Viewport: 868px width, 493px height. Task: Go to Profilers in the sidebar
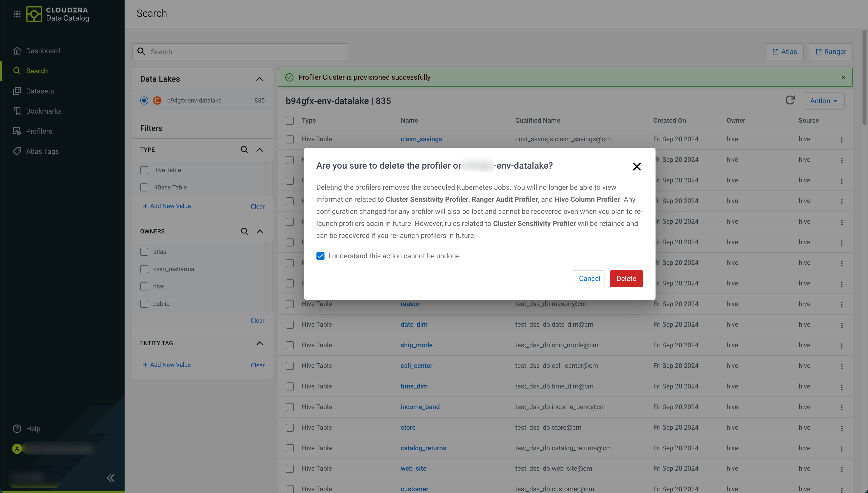click(39, 131)
